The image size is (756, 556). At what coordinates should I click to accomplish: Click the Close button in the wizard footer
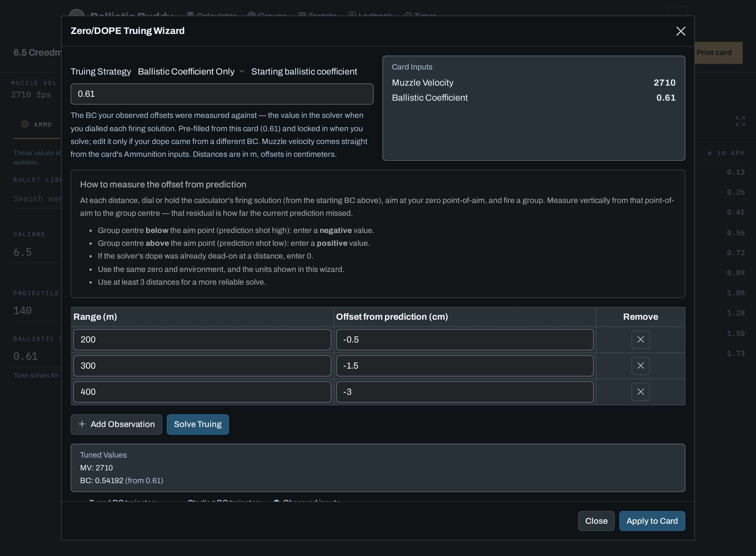point(596,521)
